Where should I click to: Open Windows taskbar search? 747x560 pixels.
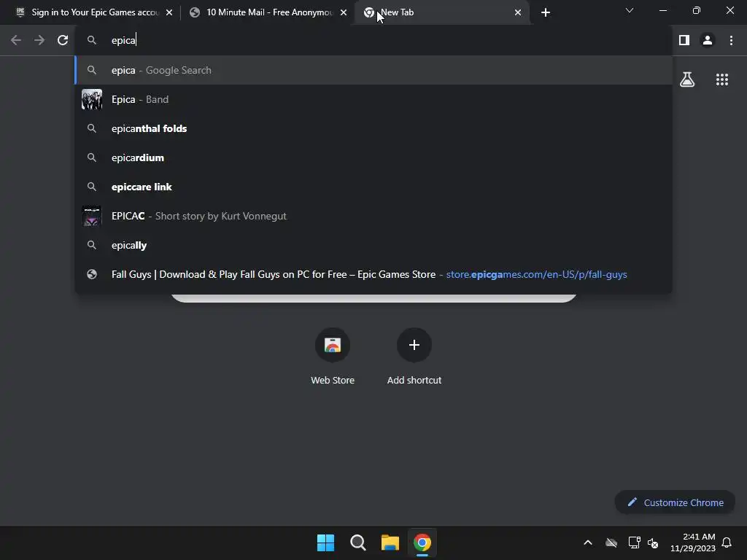[358, 542]
